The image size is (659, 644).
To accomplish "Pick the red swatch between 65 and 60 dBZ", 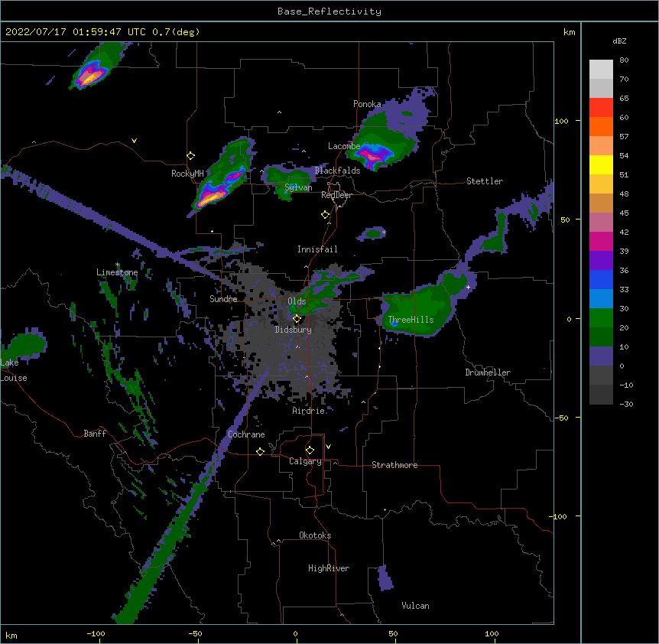I will 601,107.
